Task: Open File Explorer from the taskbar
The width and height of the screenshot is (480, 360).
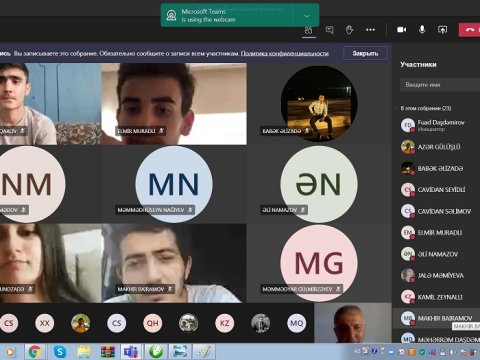Action: coord(84,352)
